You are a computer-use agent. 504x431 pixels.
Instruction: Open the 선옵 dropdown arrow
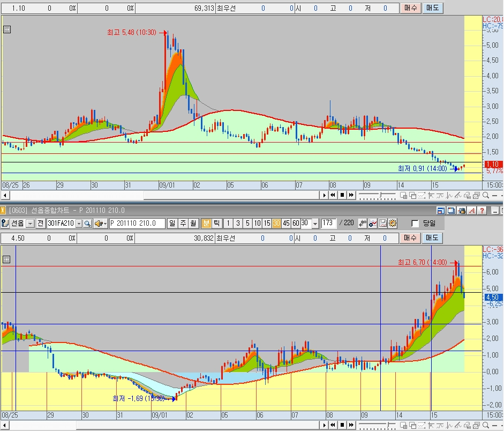30,223
